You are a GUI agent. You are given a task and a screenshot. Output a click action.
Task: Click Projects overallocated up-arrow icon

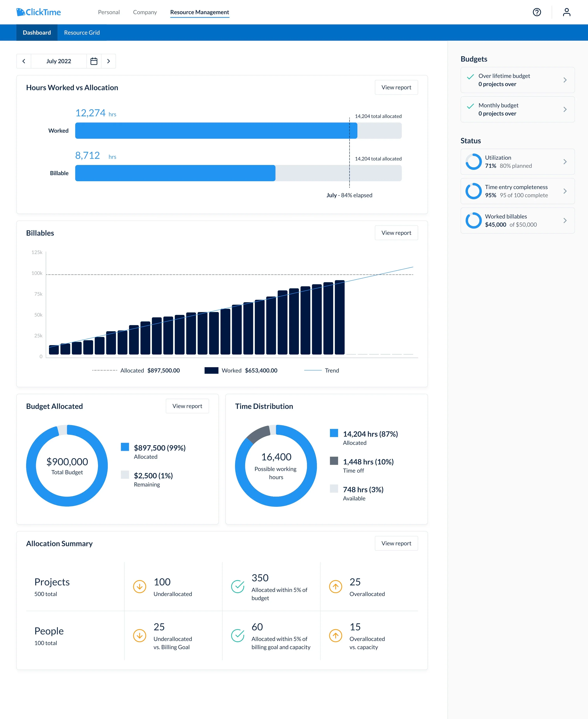coord(335,587)
